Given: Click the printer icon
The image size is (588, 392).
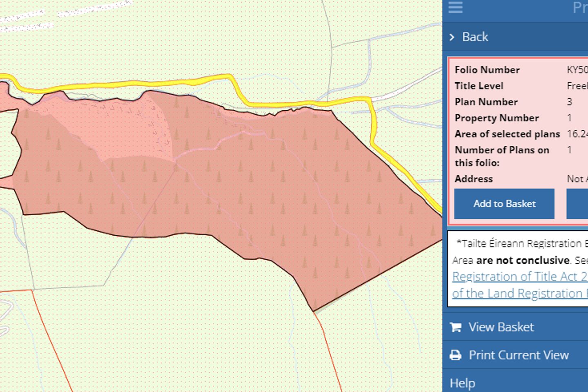Looking at the screenshot, I should 455,355.
